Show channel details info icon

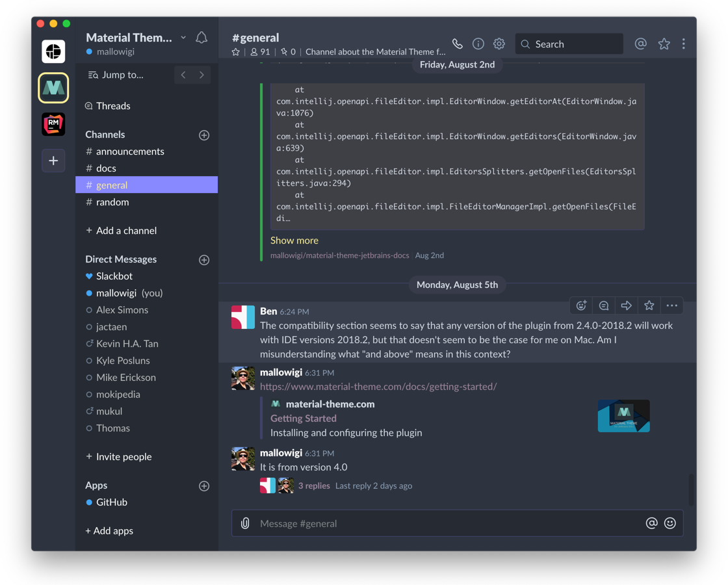tap(478, 44)
